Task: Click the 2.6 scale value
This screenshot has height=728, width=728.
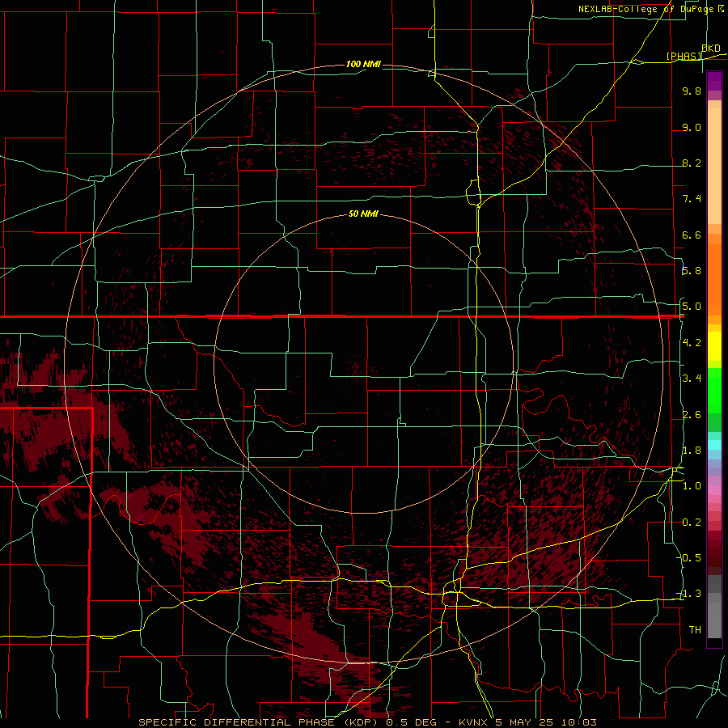Action: [692, 415]
